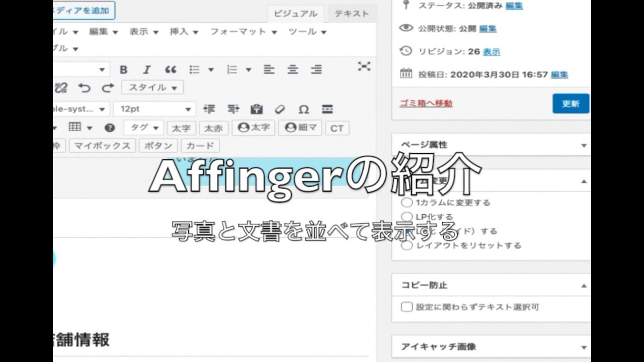Screen dimensions: 644x362
Task: Align text right
Action: point(316,70)
